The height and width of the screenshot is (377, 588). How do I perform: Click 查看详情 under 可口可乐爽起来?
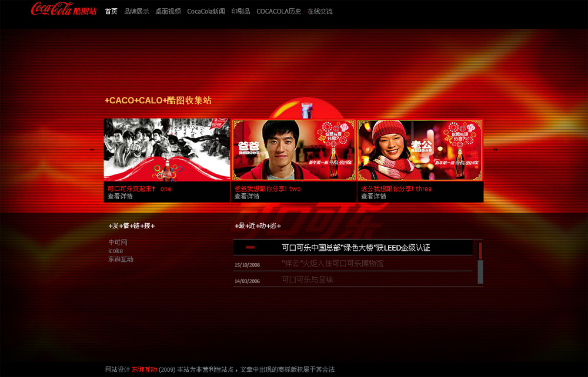click(x=120, y=196)
